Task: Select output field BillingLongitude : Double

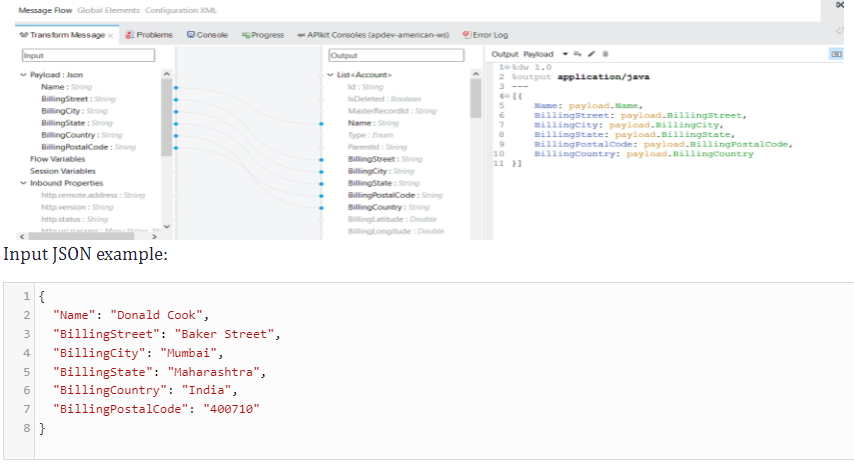Action: 396,231
